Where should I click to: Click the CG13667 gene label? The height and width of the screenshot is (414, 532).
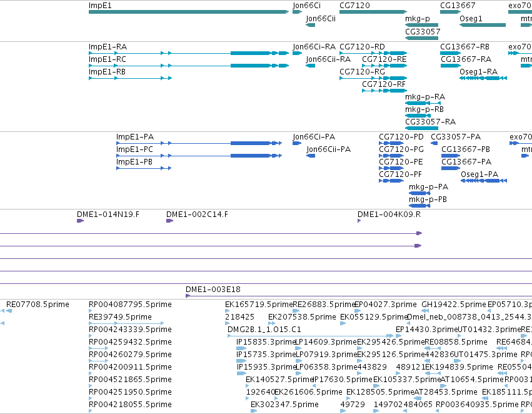click(458, 6)
